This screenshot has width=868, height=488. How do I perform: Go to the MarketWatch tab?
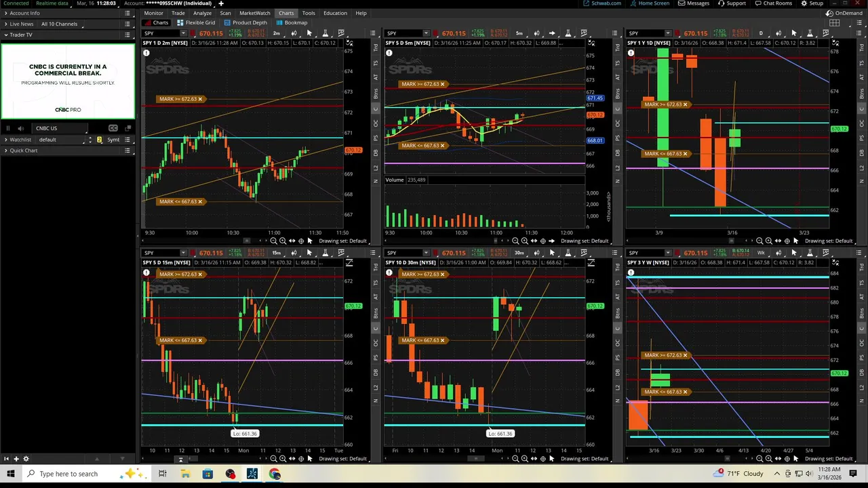[255, 13]
